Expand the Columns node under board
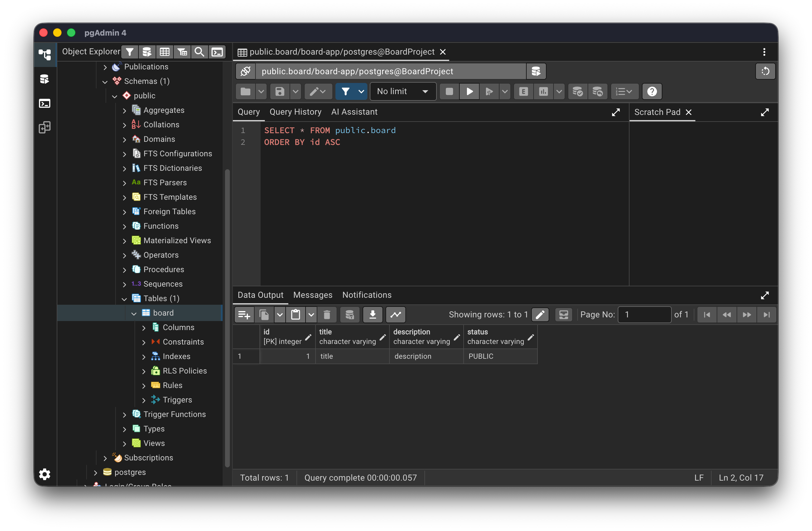 point(144,328)
